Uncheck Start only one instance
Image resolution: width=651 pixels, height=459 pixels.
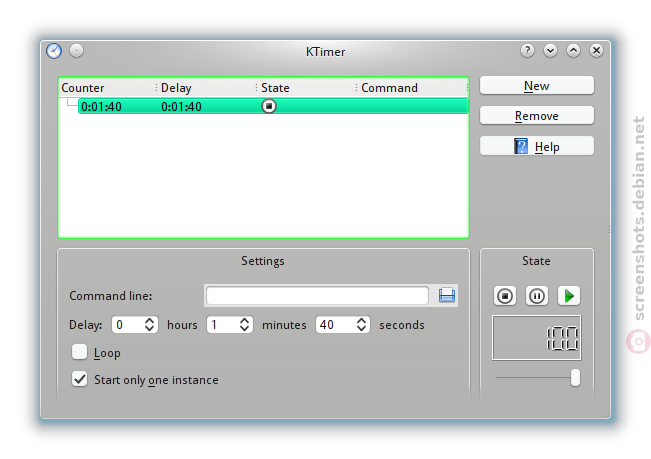pyautogui.click(x=79, y=379)
